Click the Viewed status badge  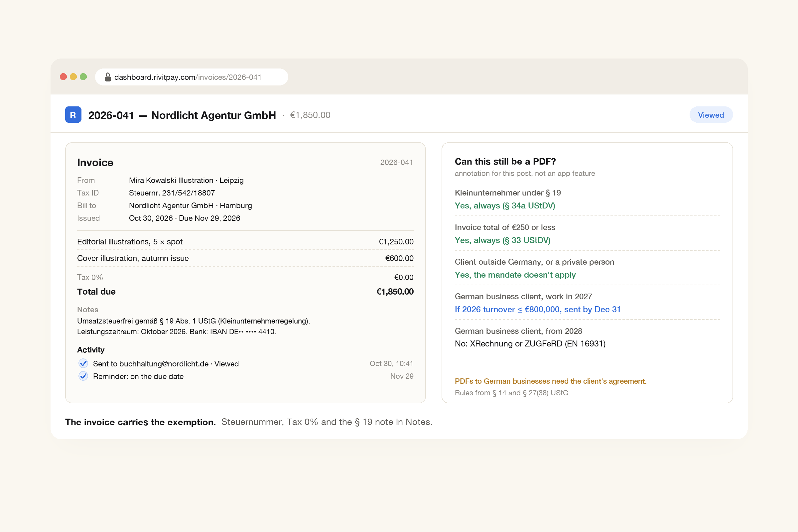(x=711, y=115)
